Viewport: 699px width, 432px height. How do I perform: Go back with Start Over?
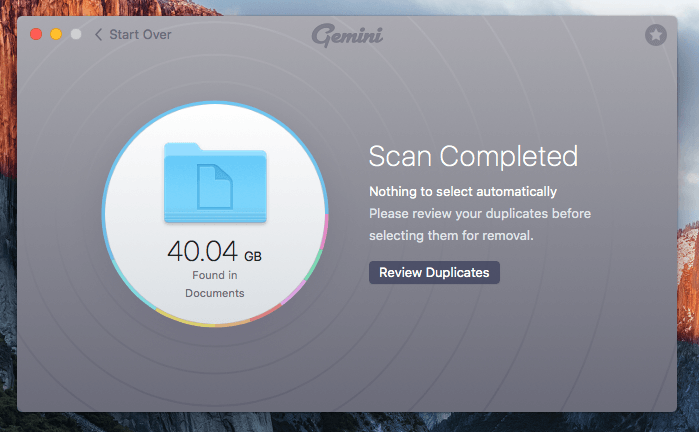[133, 35]
